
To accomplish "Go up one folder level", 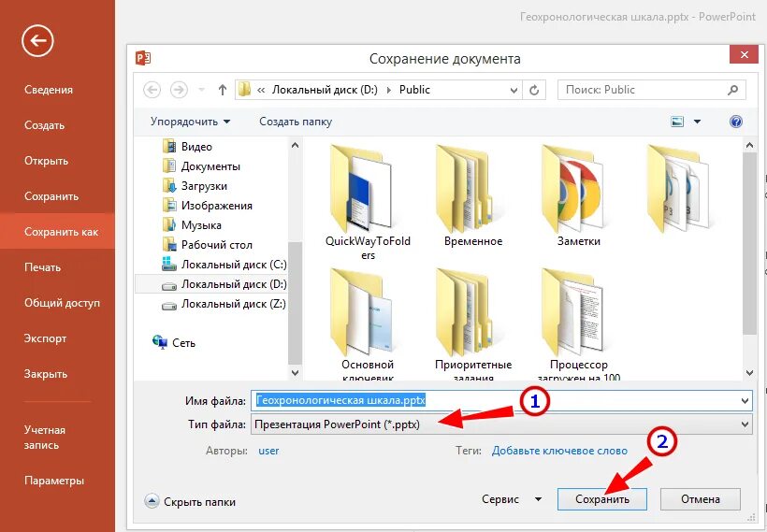I will pyautogui.click(x=223, y=90).
